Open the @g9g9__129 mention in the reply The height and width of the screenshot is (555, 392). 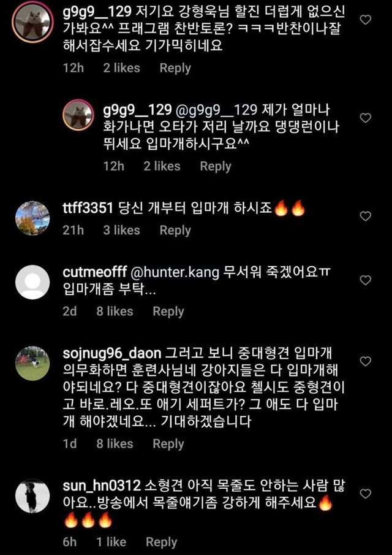click(x=216, y=110)
